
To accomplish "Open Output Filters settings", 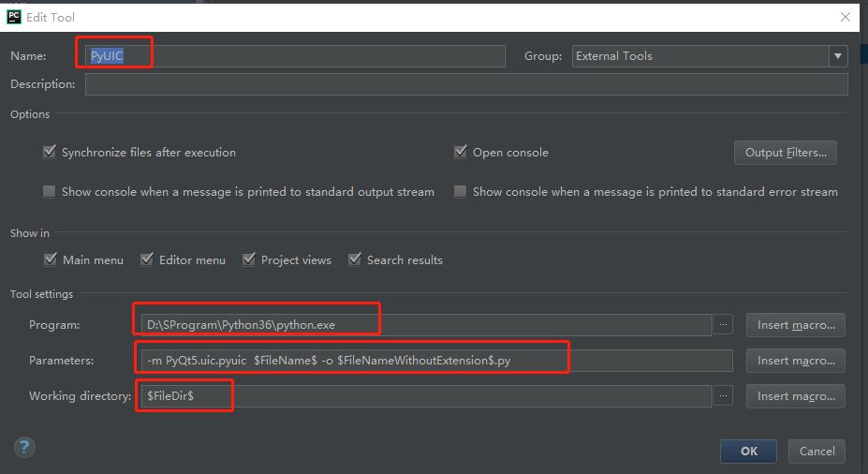I will point(786,153).
